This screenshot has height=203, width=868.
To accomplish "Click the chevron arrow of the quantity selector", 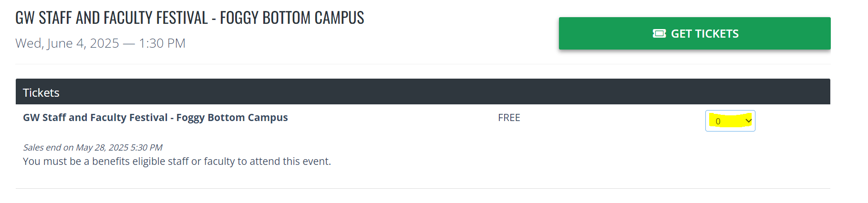I will 748,121.
